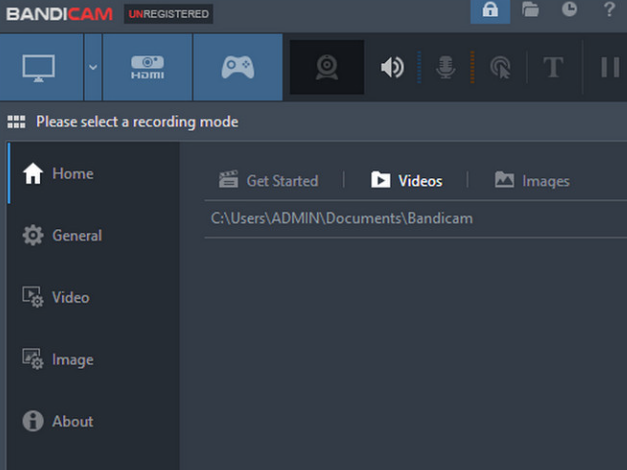This screenshot has width=627, height=470.
Task: Click the UNREGISTERED badge
Action: [x=168, y=14]
